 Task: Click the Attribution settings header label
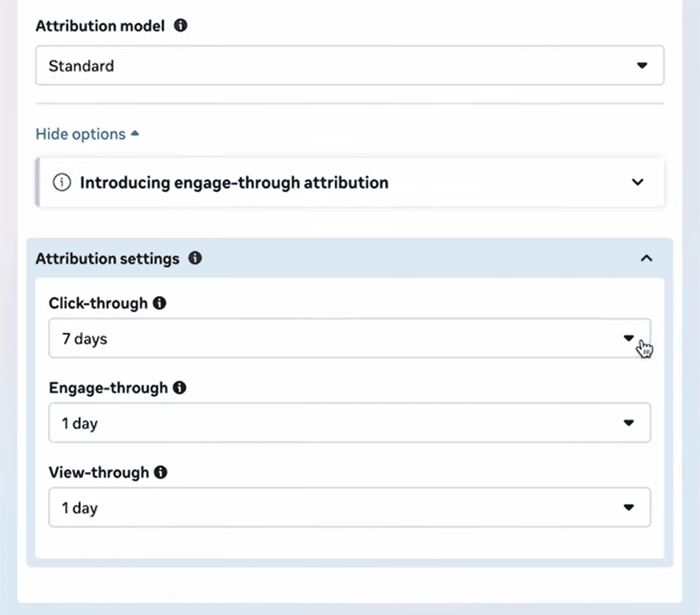[107, 259]
